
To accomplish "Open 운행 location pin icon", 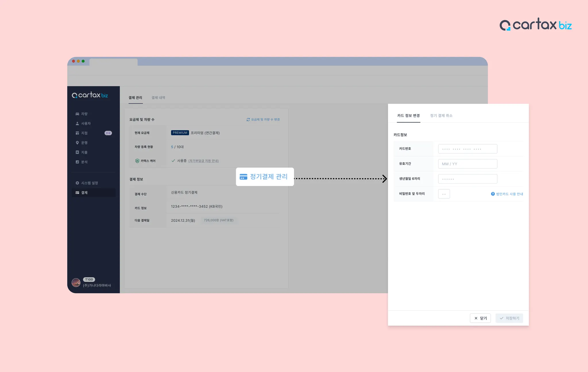I will click(77, 143).
